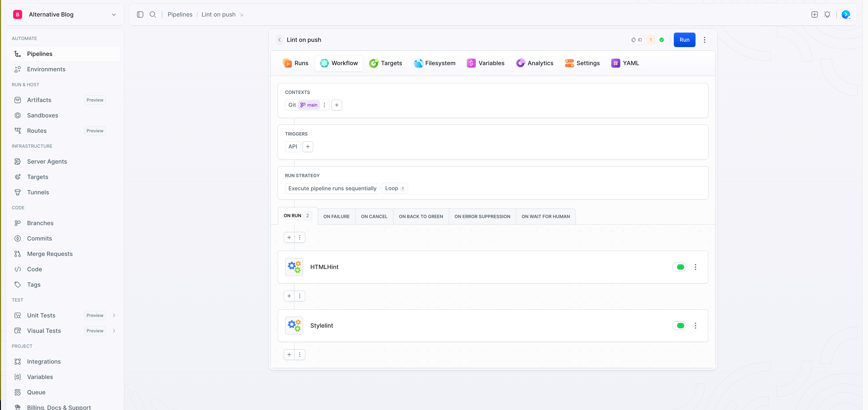Viewport: 868px width, 410px height.
Task: Click the HTMLHint action gear icon
Action: click(x=294, y=267)
